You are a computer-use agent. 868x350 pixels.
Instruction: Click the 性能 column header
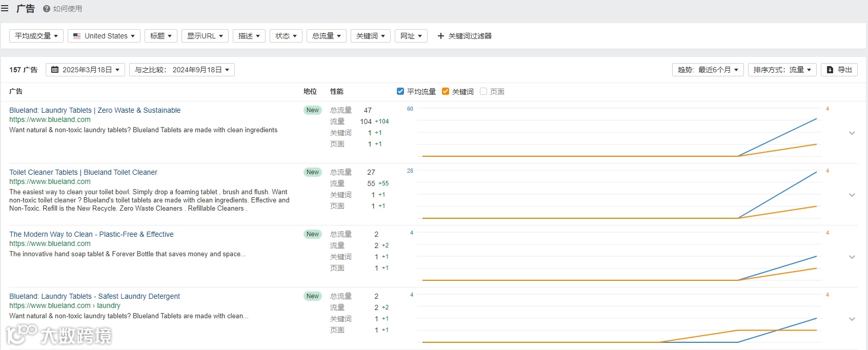click(337, 91)
